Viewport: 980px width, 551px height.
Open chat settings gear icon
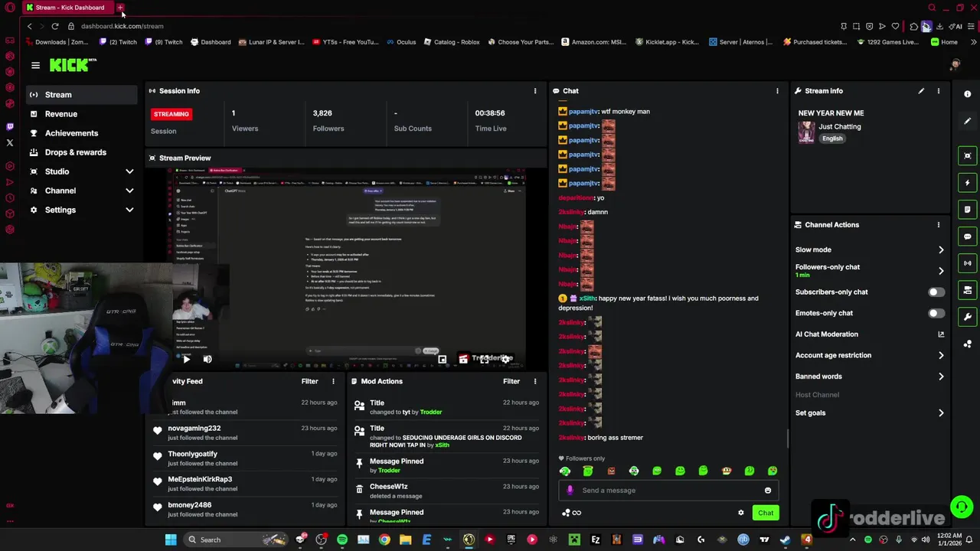tap(740, 513)
